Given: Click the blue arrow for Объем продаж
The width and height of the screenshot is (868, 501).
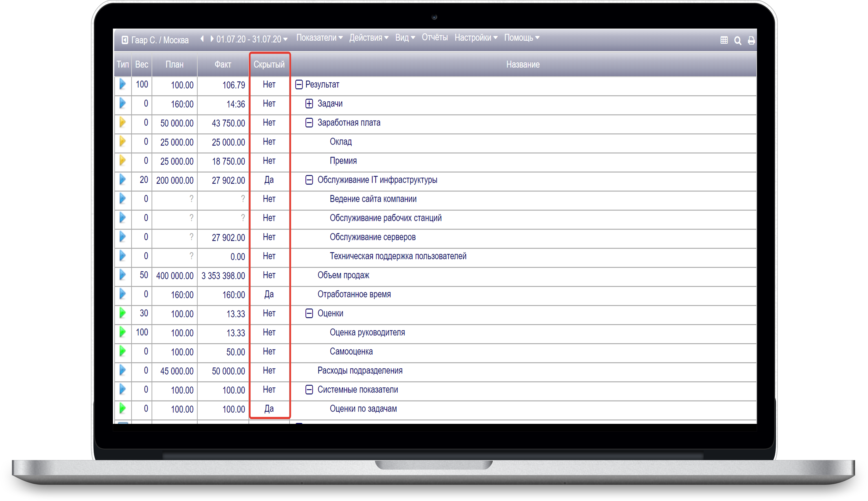Looking at the screenshot, I should point(122,275).
